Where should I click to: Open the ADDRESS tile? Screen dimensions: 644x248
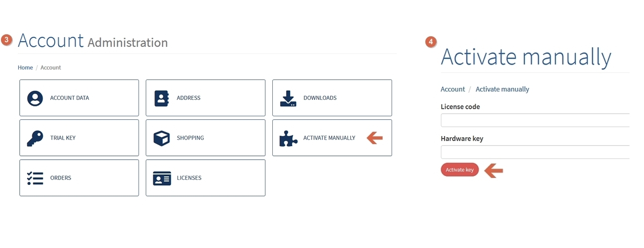[205, 98]
